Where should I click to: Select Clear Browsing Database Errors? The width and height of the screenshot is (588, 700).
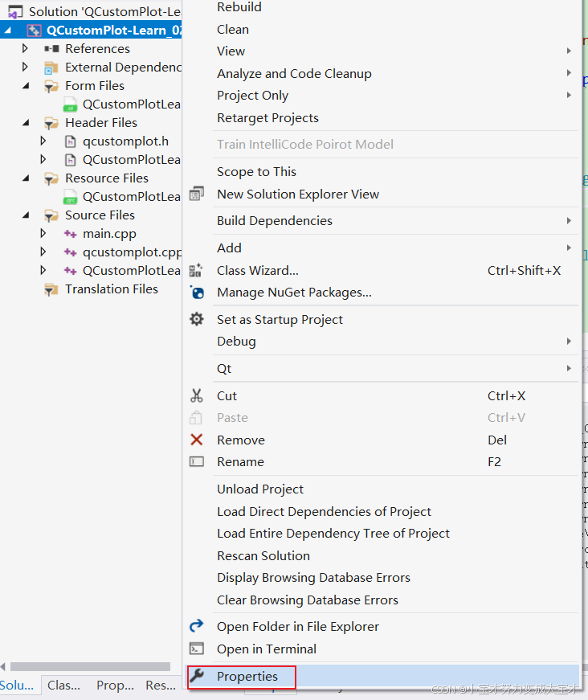[382, 600]
